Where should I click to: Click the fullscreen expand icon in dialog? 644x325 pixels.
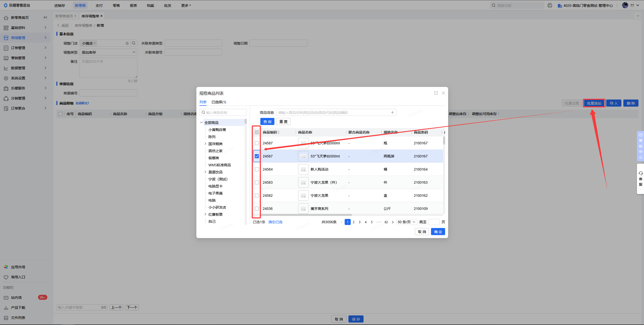(436, 93)
